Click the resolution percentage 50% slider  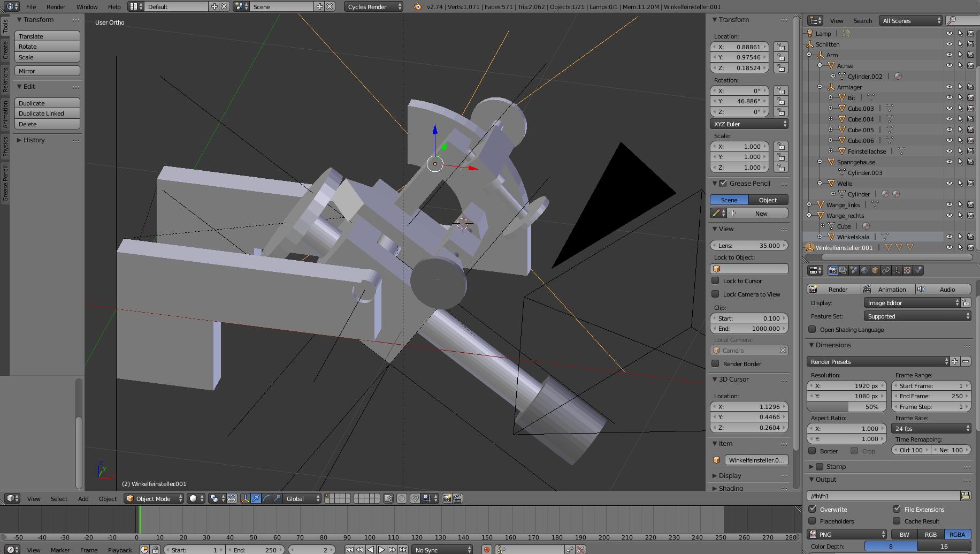tap(846, 407)
